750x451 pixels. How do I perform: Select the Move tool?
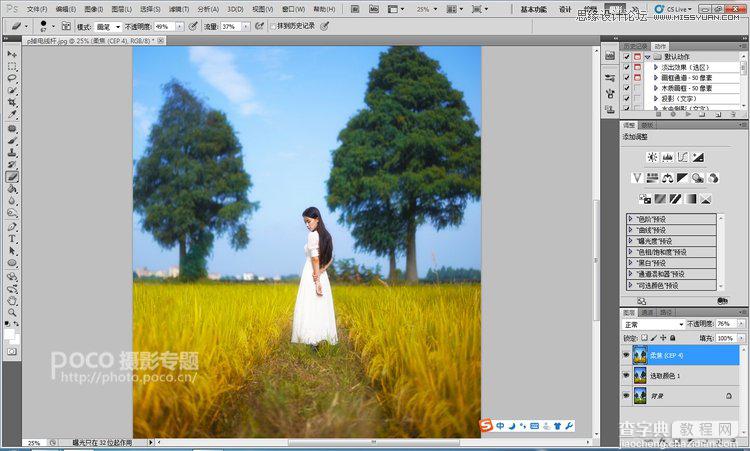click(12, 54)
